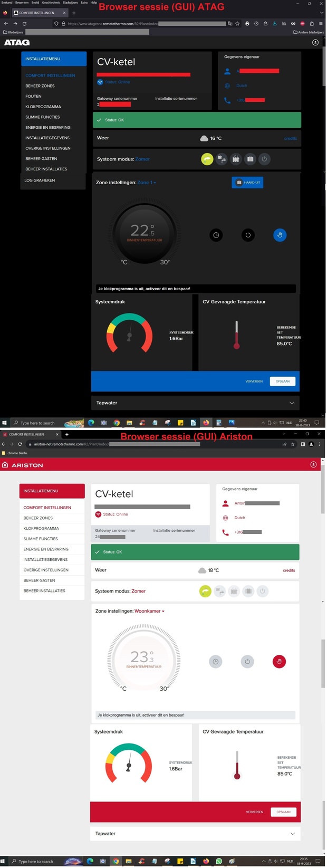Click VERVERSEN in Ariston red bar
Viewport: 327px width, 868px height.
254,812
